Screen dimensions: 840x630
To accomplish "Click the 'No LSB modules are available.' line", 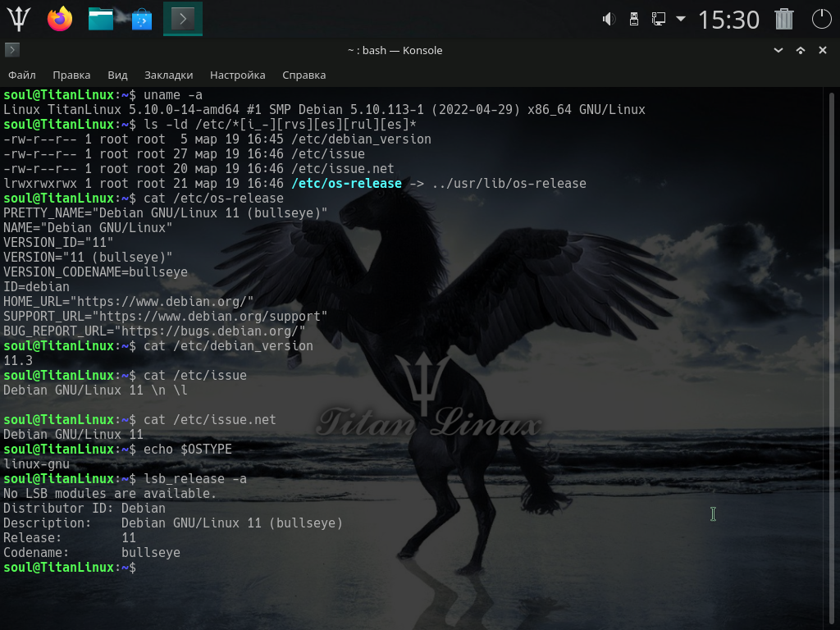I will point(110,493).
